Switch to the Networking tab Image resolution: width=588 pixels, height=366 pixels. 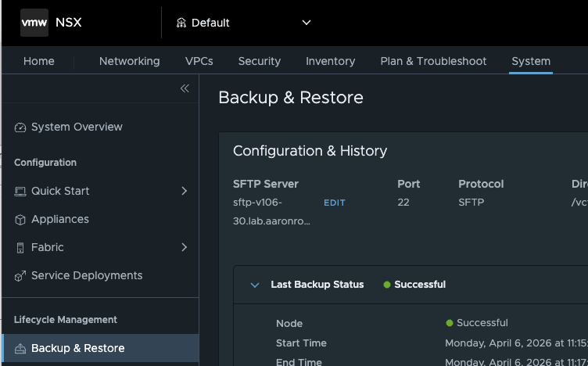point(129,61)
